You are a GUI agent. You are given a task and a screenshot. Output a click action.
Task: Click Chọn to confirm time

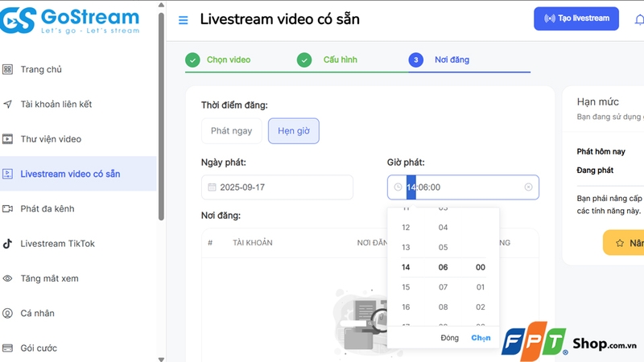[481, 338]
